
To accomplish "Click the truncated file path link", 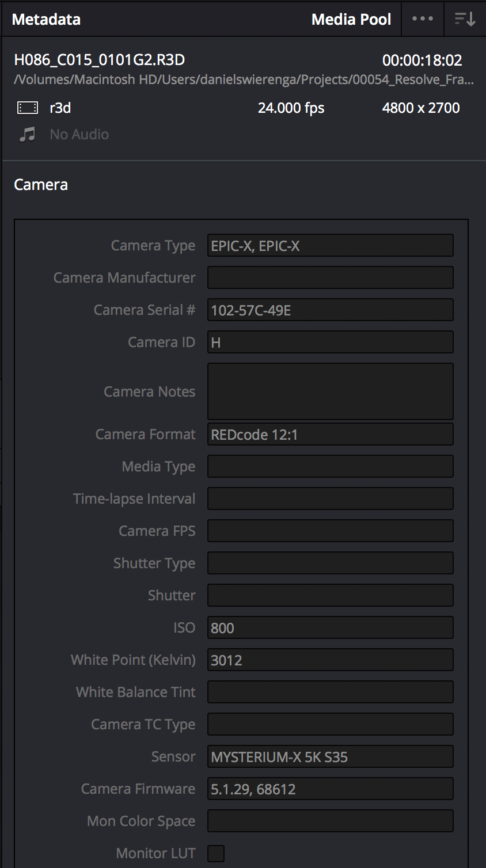I will pos(242,79).
